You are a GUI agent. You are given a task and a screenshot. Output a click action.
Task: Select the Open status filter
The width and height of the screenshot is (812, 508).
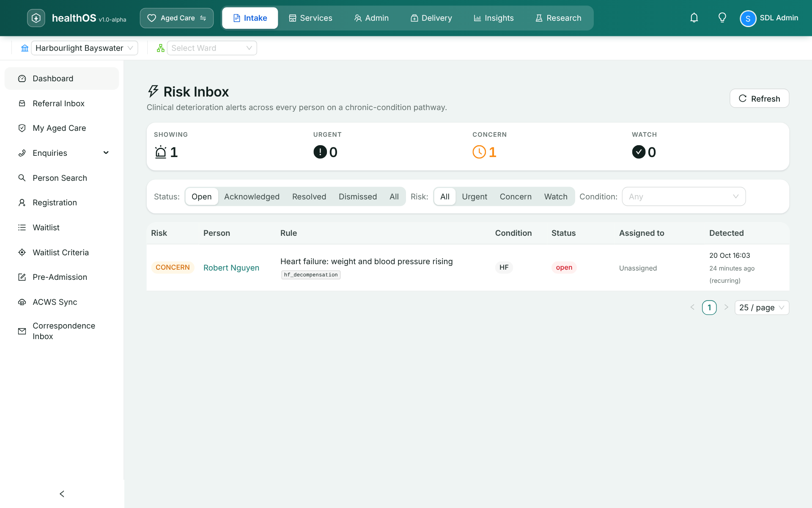click(x=201, y=197)
